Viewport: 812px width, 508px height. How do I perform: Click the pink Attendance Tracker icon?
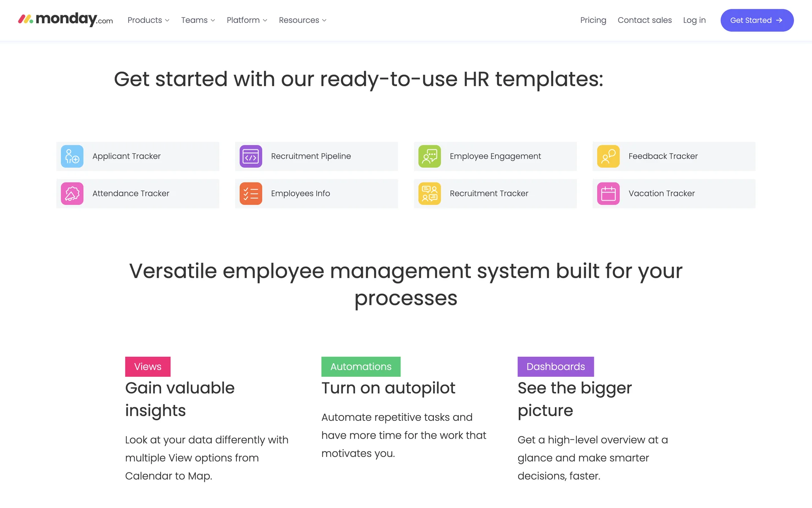tap(72, 193)
